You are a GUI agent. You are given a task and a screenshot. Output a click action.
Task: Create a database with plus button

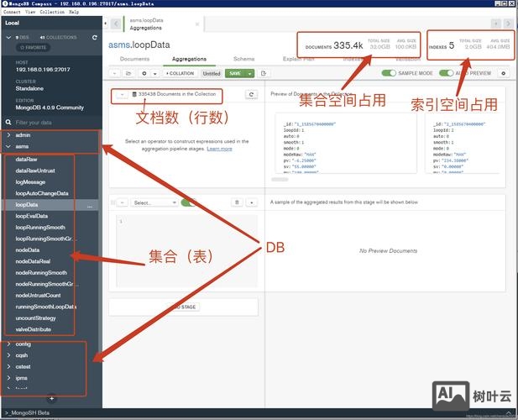[51, 398]
